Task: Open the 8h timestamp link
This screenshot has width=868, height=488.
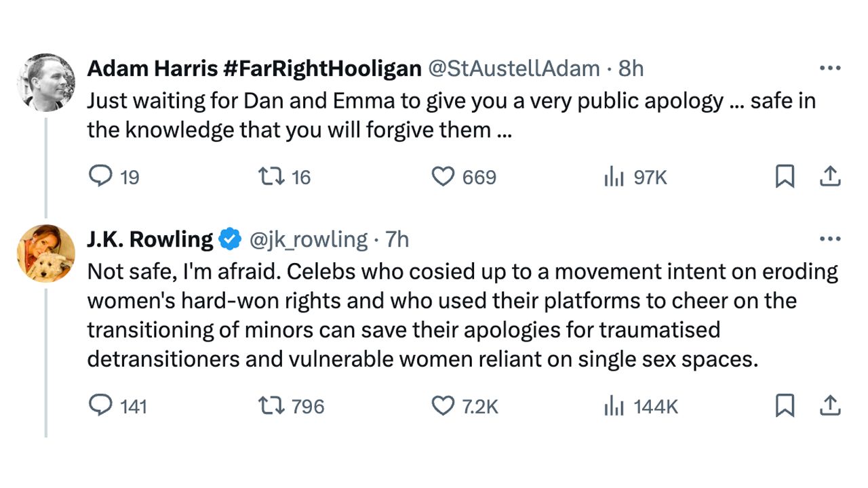Action: coord(631,68)
